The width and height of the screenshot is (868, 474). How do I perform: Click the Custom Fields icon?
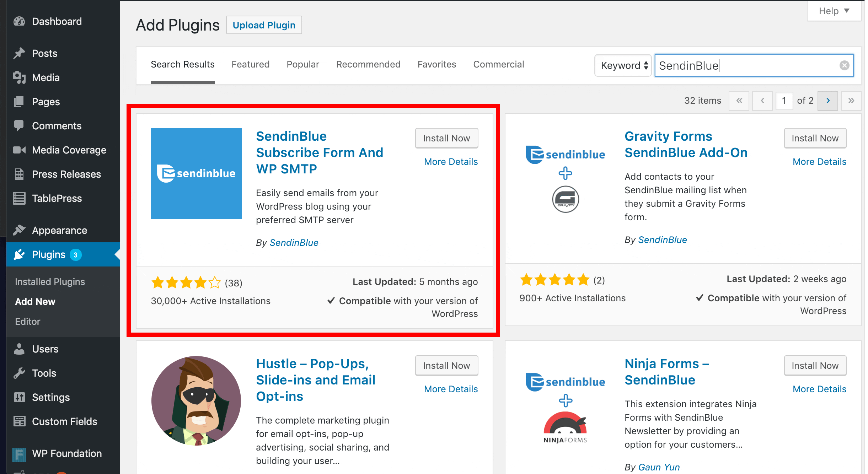click(x=20, y=421)
